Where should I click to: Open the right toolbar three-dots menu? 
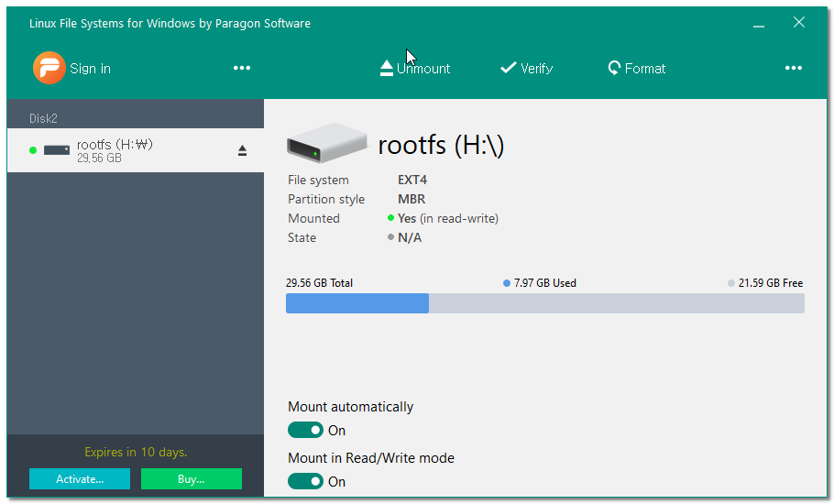point(793,68)
